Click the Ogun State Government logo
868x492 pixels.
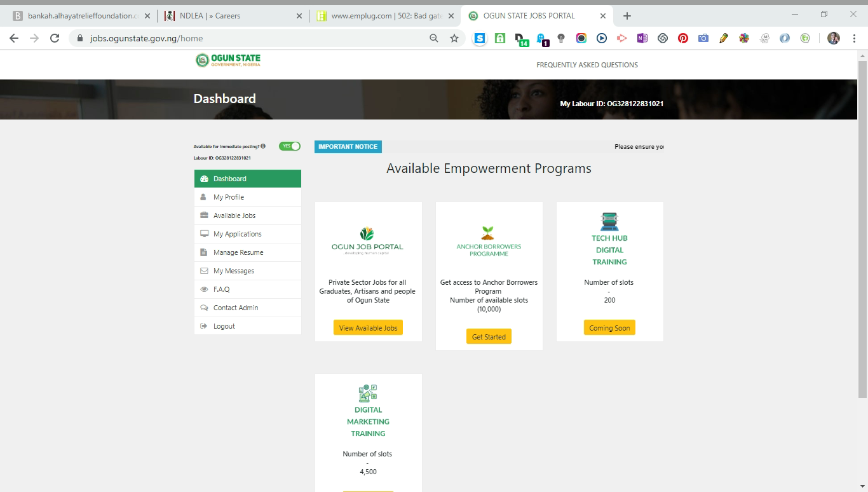pyautogui.click(x=228, y=60)
